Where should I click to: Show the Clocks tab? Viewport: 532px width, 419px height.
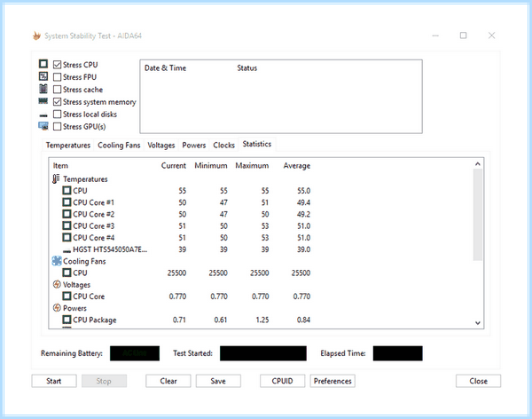(223, 145)
